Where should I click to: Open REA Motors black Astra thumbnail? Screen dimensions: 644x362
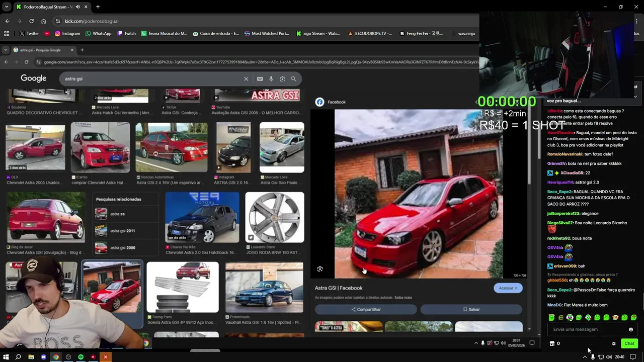click(202, 217)
